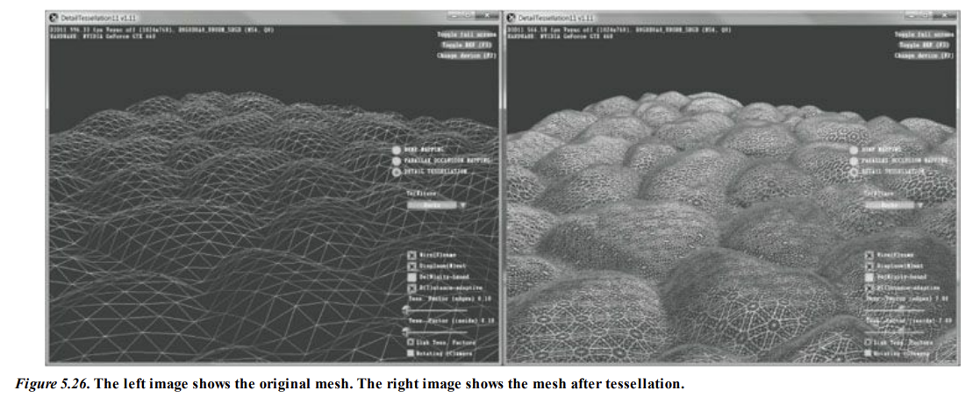
Task: Select Detail Tessellation radio in the left wireframe window
Action: pos(397,171)
